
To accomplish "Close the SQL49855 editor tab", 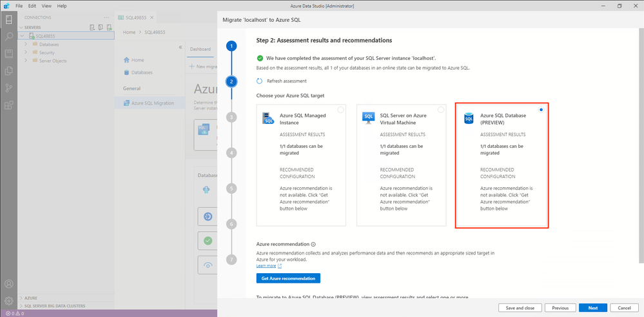I will 151,17.
